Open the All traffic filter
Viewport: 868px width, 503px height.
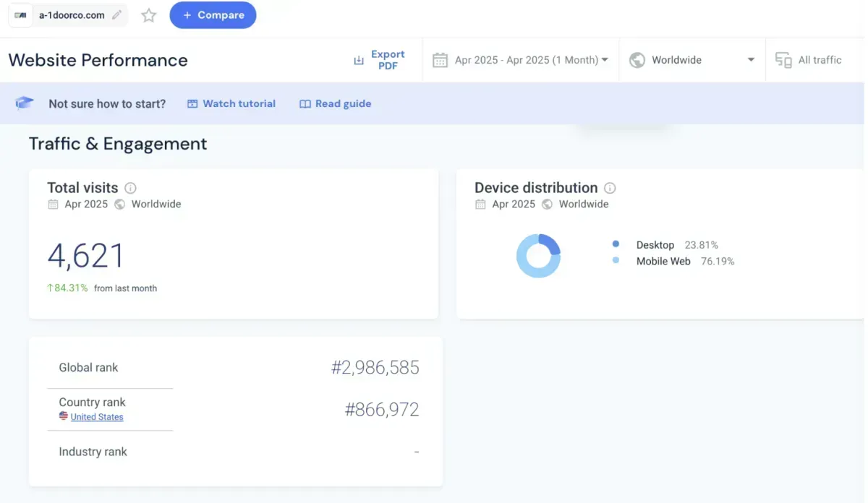pyautogui.click(x=820, y=60)
